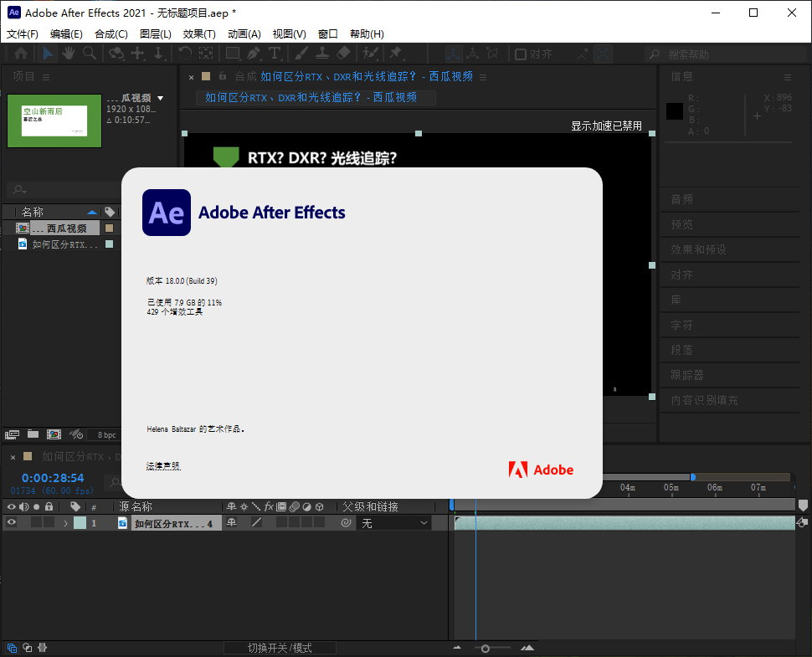
Task: Open the parent dropdown showing 无
Action: coord(394,523)
